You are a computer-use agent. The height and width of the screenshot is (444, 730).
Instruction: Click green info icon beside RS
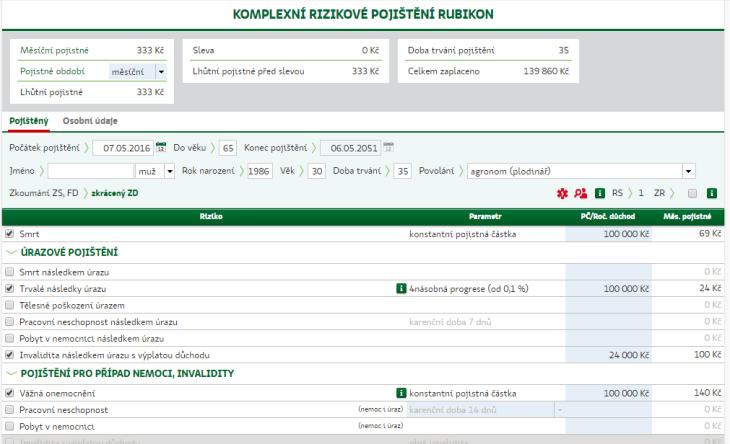pos(600,193)
